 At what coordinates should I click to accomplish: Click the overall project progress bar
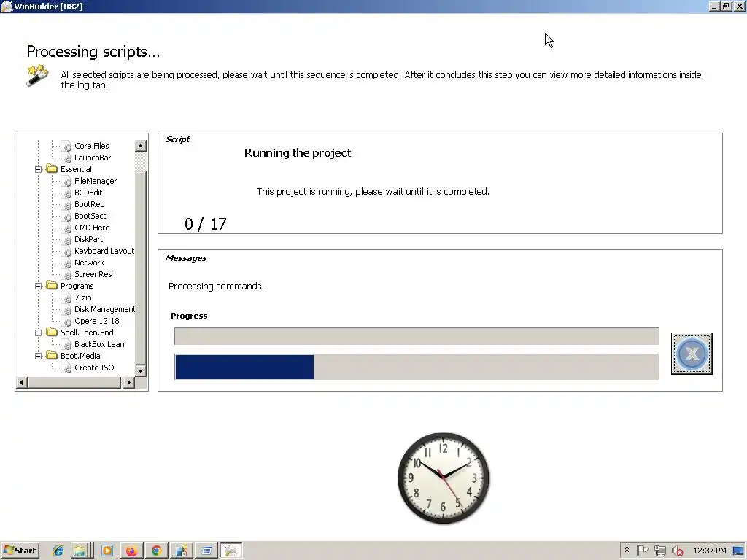pos(417,367)
